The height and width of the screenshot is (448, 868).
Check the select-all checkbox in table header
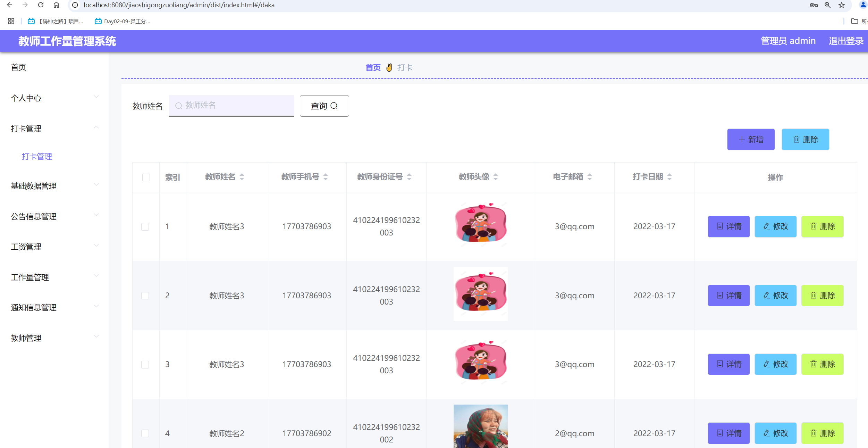146,177
